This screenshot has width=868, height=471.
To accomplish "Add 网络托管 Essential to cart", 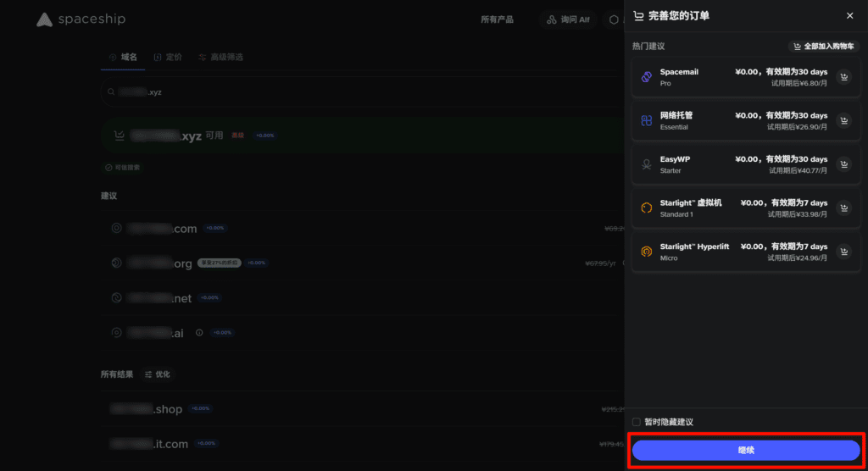I will pyautogui.click(x=843, y=121).
